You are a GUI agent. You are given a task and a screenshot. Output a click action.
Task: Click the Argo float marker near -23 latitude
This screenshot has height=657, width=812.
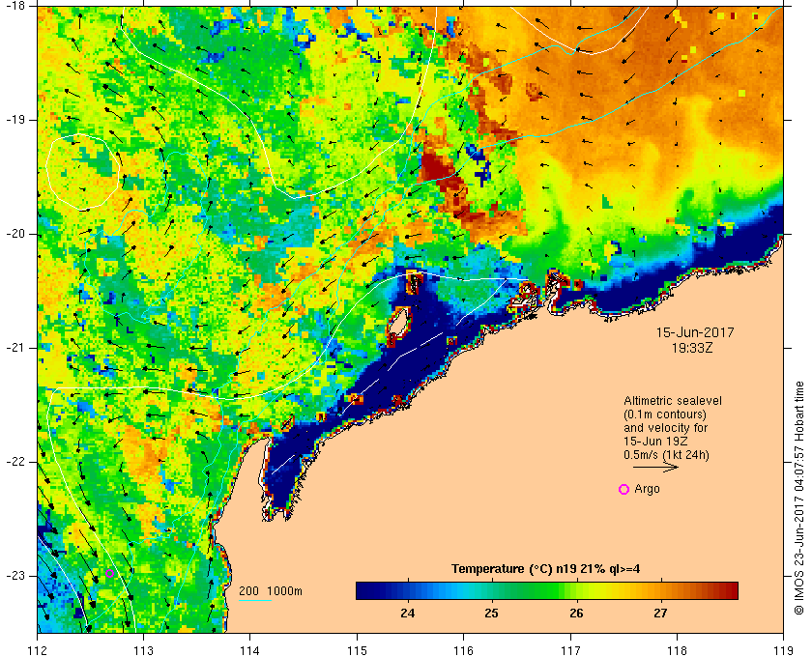pos(110,573)
